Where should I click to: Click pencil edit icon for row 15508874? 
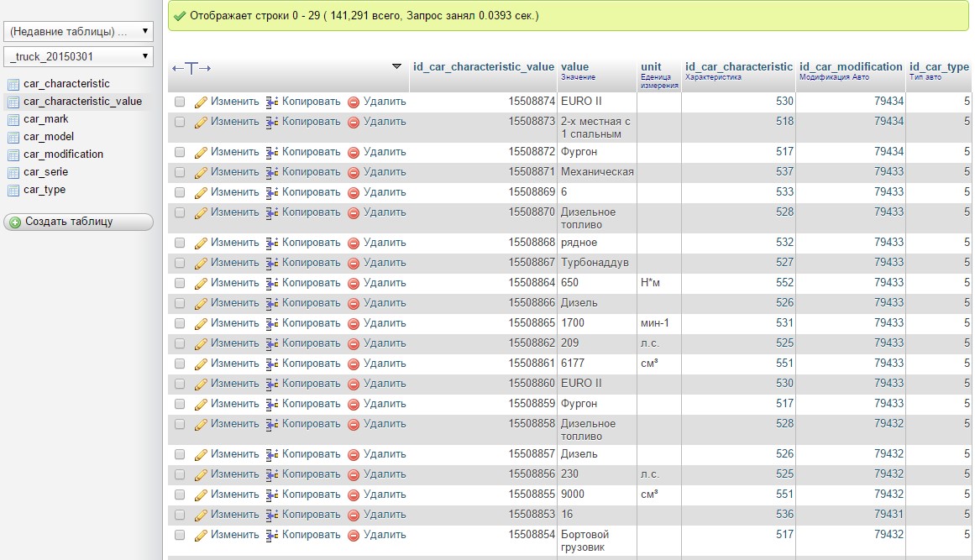point(200,102)
